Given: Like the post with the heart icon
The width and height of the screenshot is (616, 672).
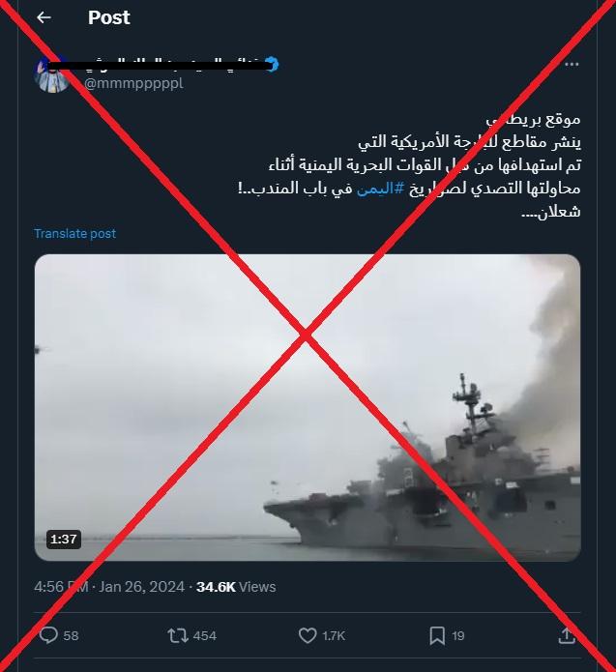Looking at the screenshot, I should [x=308, y=635].
